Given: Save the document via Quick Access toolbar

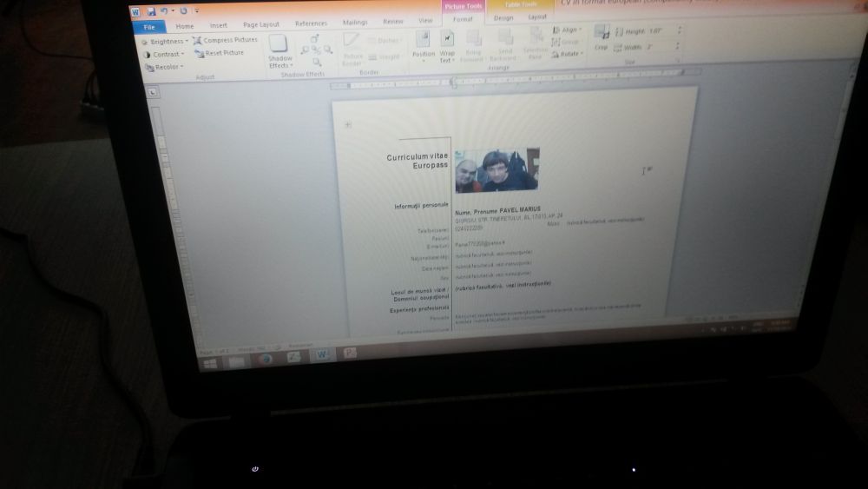Looking at the screenshot, I should pos(151,11).
